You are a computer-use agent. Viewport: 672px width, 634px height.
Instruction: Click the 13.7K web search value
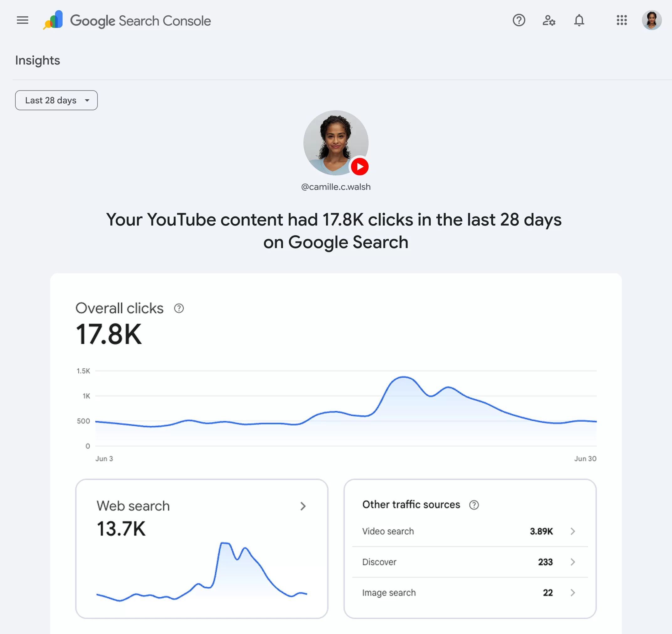121,528
